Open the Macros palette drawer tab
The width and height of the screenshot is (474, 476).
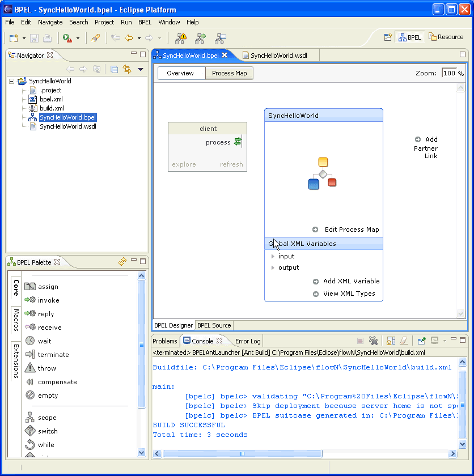(16, 320)
